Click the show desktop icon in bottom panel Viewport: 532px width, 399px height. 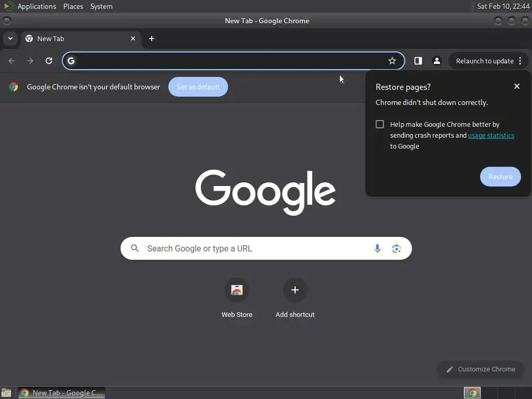[6, 393]
